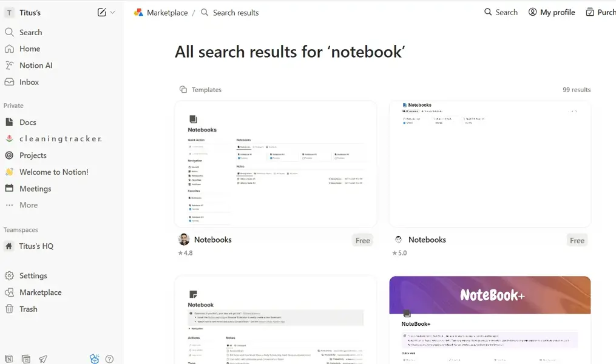Click the Notion Calendar icon at bottom left

[x=26, y=359]
